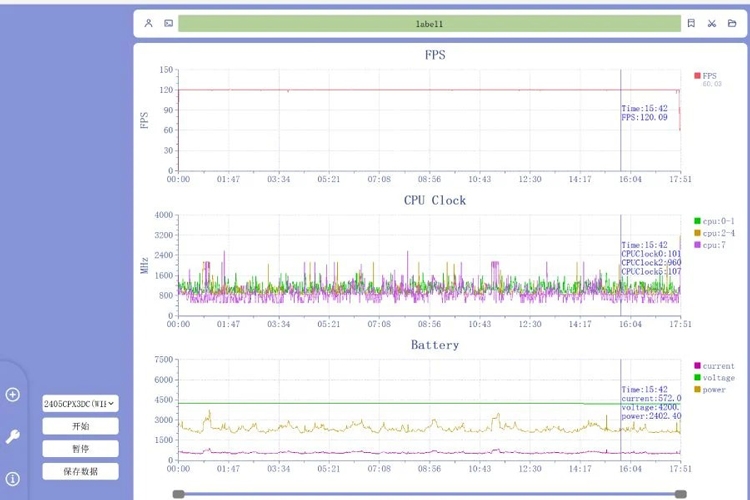Viewport: 750px width, 500px height.
Task: Toggle the FPS series in legend
Action: coord(706,76)
